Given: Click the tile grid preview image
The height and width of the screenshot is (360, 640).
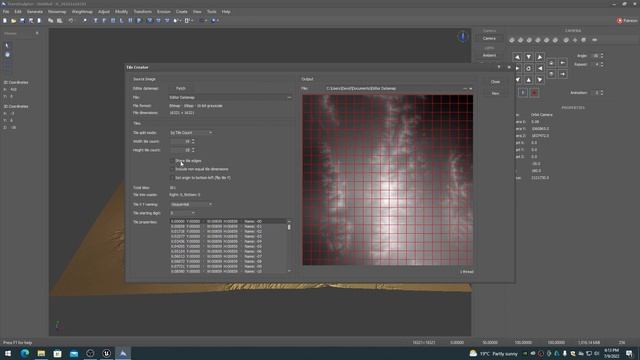Looking at the screenshot, I should click(x=388, y=180).
